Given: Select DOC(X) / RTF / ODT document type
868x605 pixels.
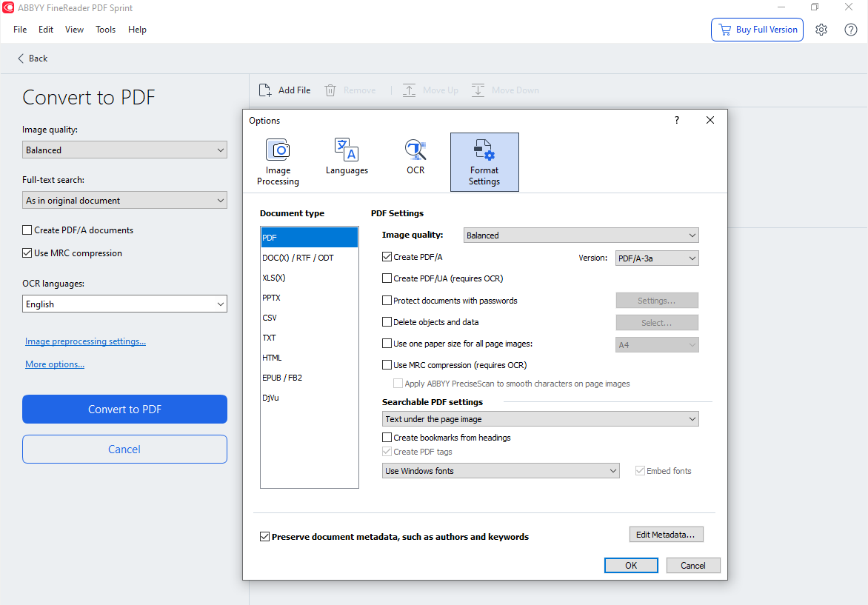Looking at the screenshot, I should (309, 258).
